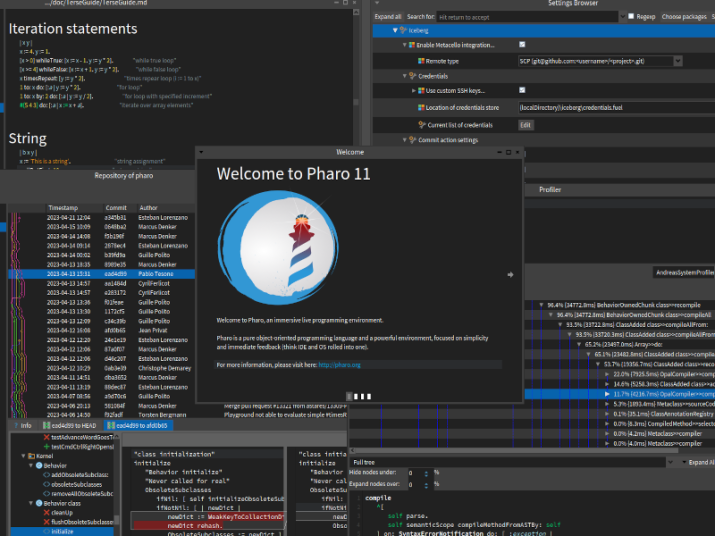The image size is (715, 536).
Task: Click the Choose packages button
Action: pos(684,16)
